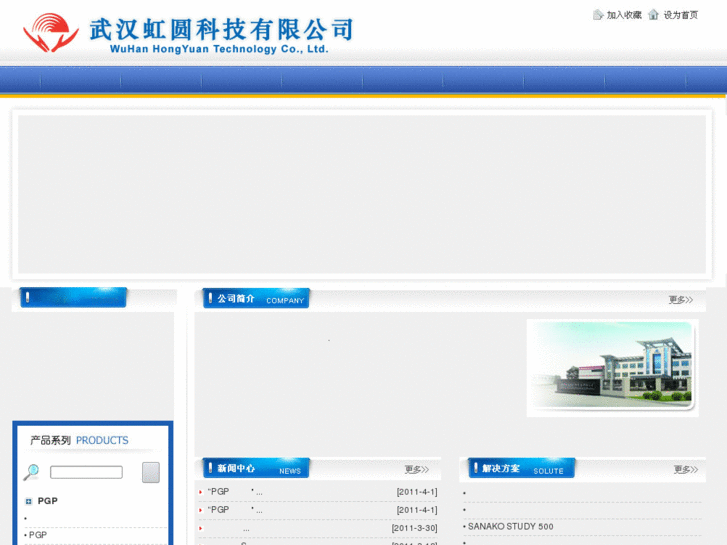
Task: Click the 公司简介 COMPANY section header
Action: click(256, 298)
